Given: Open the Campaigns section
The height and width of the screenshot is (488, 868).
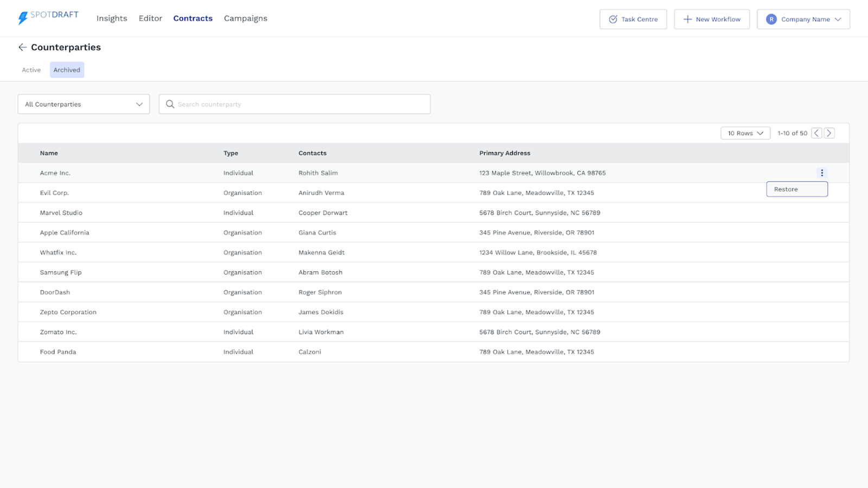Looking at the screenshot, I should (x=246, y=18).
